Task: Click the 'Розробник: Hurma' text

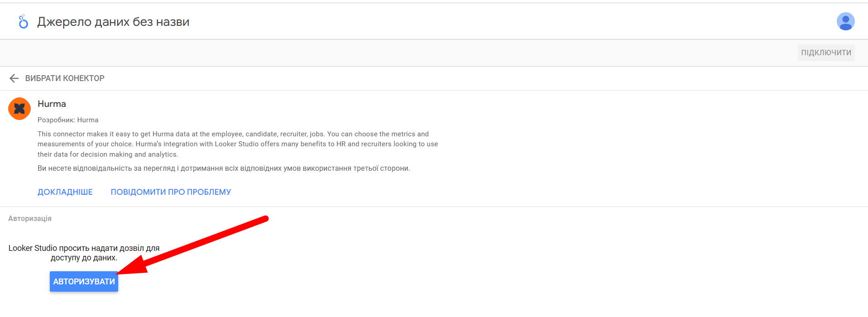Action: click(68, 120)
